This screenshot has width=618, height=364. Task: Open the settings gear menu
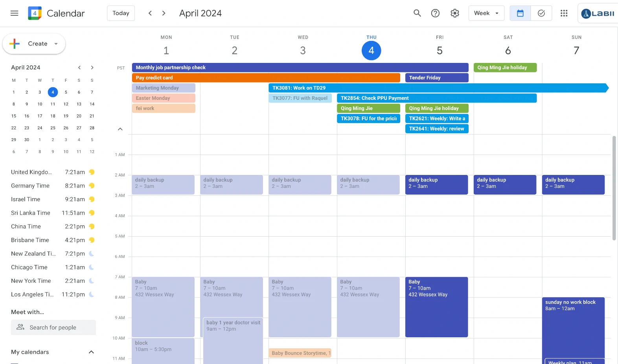pyautogui.click(x=455, y=13)
